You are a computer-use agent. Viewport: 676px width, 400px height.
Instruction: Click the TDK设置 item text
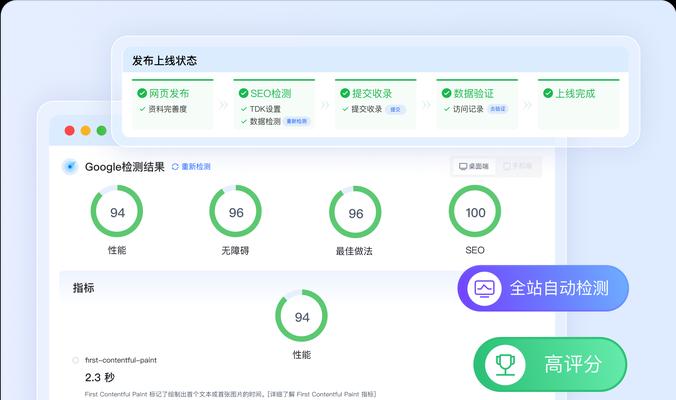[x=265, y=109]
